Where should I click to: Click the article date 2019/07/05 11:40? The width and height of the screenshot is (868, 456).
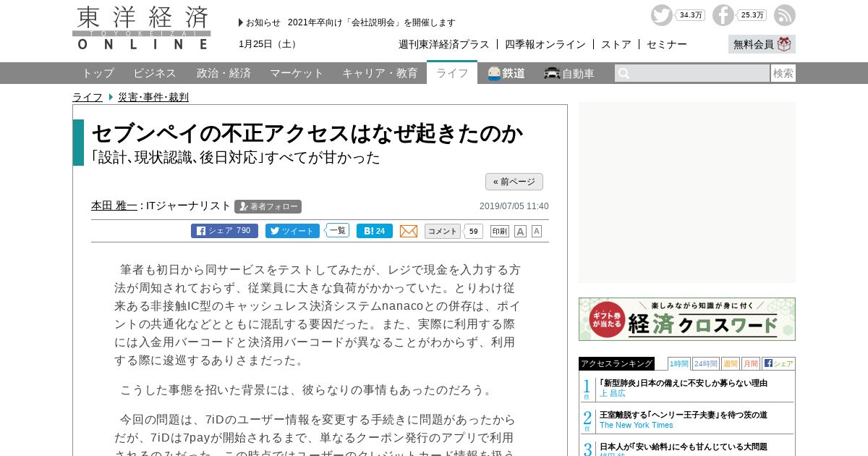click(x=514, y=206)
